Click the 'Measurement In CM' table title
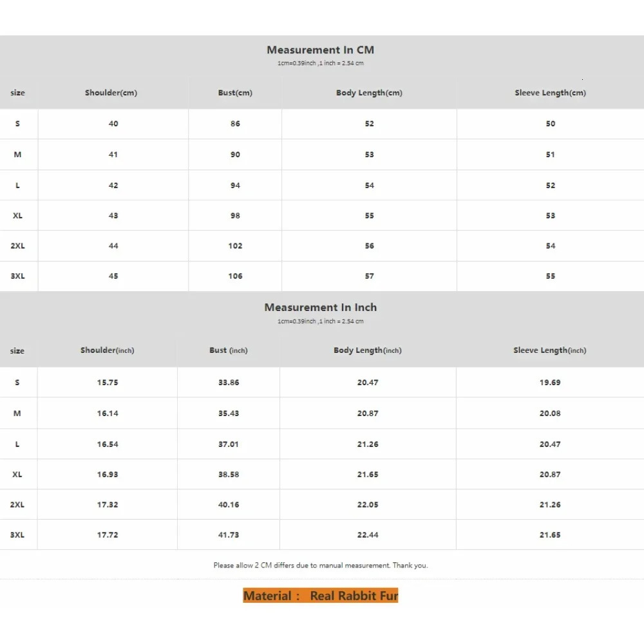Image resolution: width=644 pixels, height=644 pixels. coord(320,50)
